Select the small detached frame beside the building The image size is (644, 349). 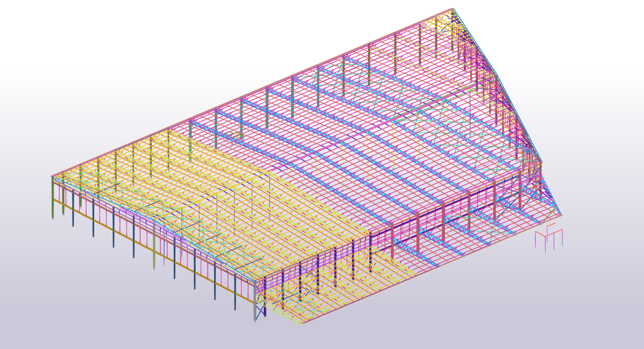(x=549, y=238)
